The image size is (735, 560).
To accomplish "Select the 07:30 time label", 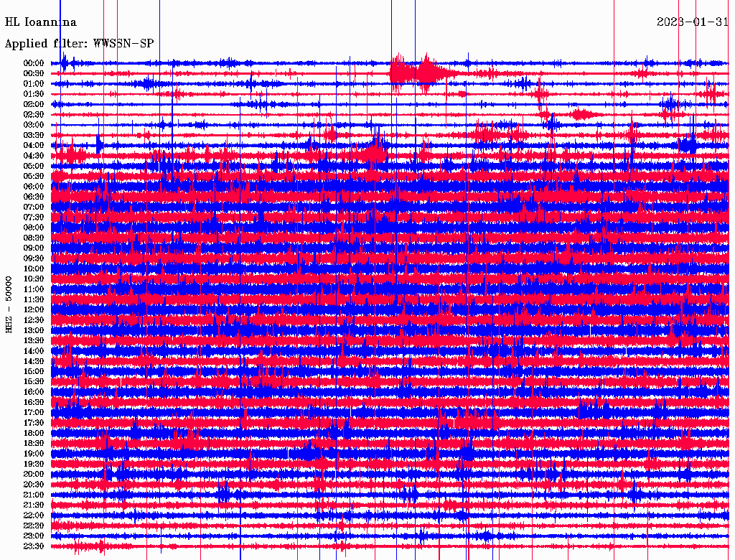I will click(34, 217).
